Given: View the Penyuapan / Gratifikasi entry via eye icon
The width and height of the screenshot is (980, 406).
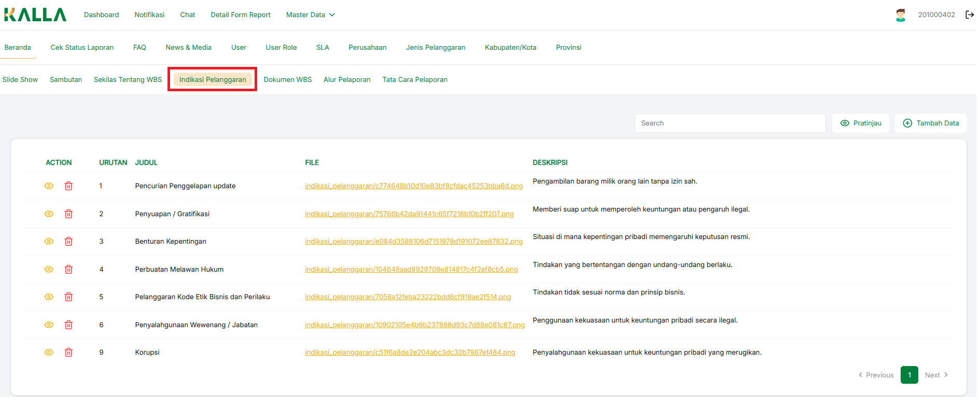Looking at the screenshot, I should [x=49, y=214].
